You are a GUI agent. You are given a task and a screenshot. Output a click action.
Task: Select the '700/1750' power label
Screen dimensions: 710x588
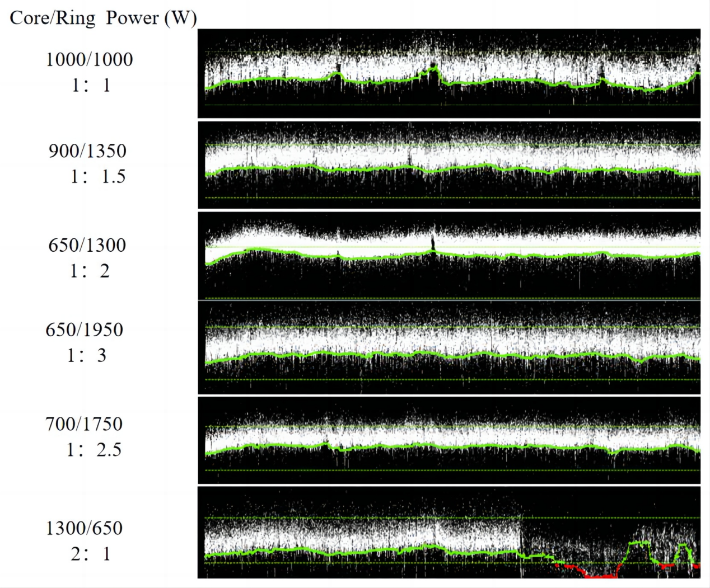[x=84, y=424]
